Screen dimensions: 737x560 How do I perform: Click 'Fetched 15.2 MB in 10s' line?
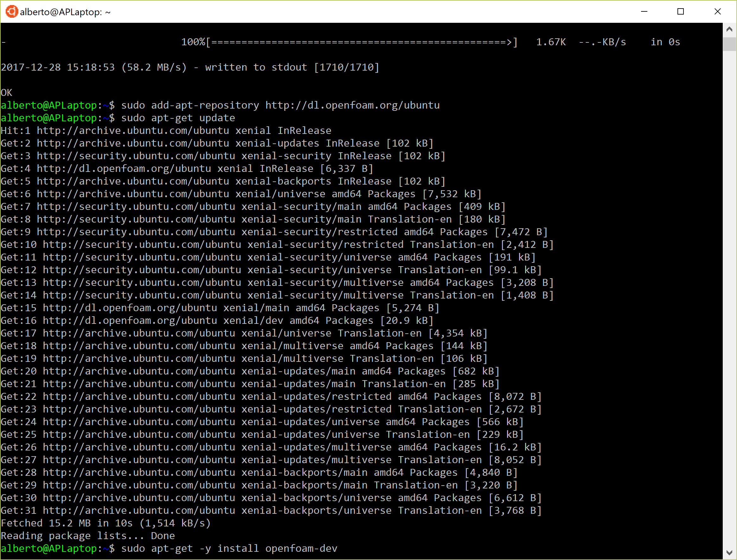pos(106,523)
